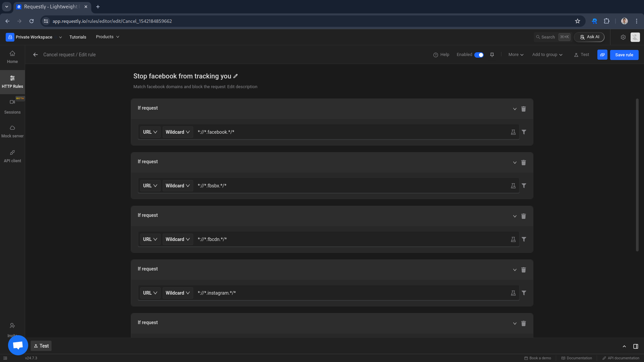Open the Products menu
This screenshot has height=362, width=644.
point(107,37)
